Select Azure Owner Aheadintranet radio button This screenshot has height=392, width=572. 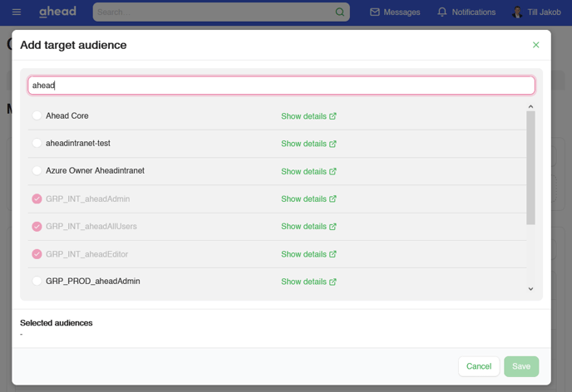coord(37,170)
